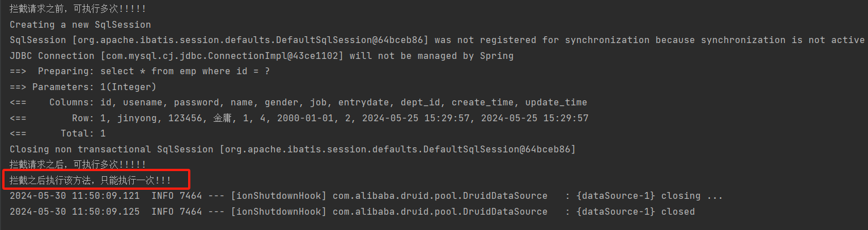Click the 'Creating a new SqlSession' line
This screenshot has width=868, height=230.
point(80,25)
